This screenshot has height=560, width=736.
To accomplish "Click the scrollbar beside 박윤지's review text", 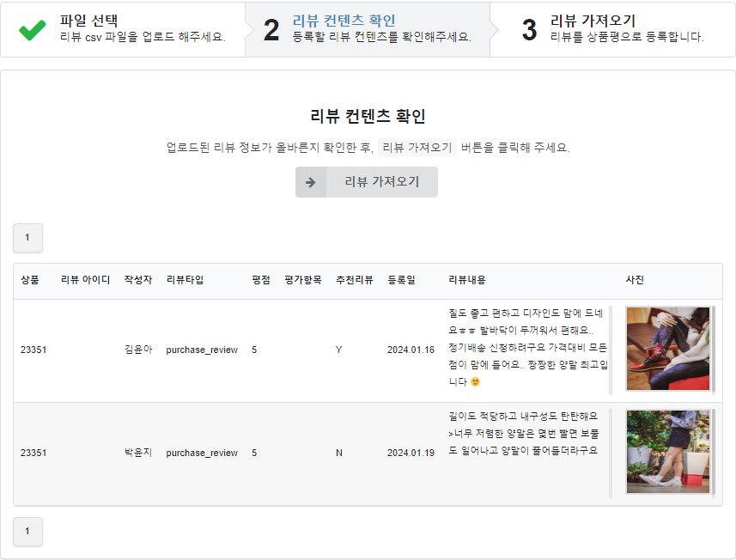I will click(x=611, y=453).
